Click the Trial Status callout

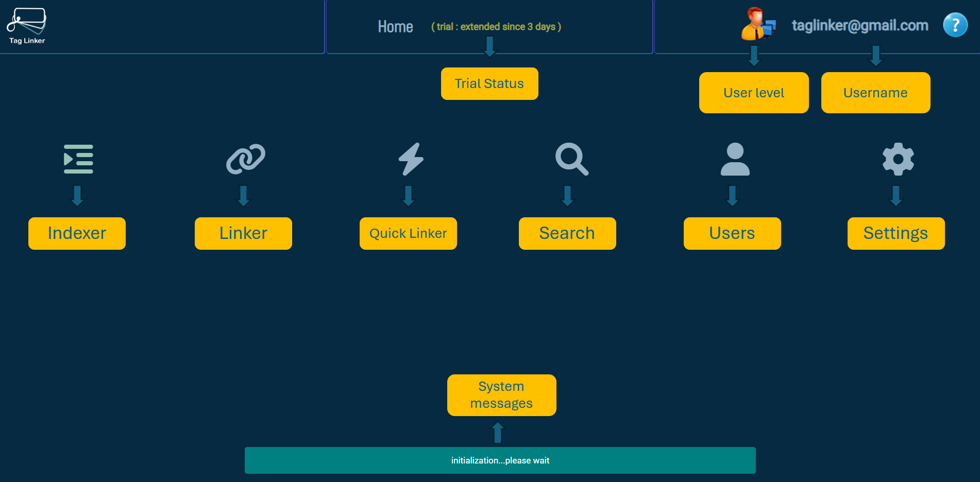tap(489, 83)
